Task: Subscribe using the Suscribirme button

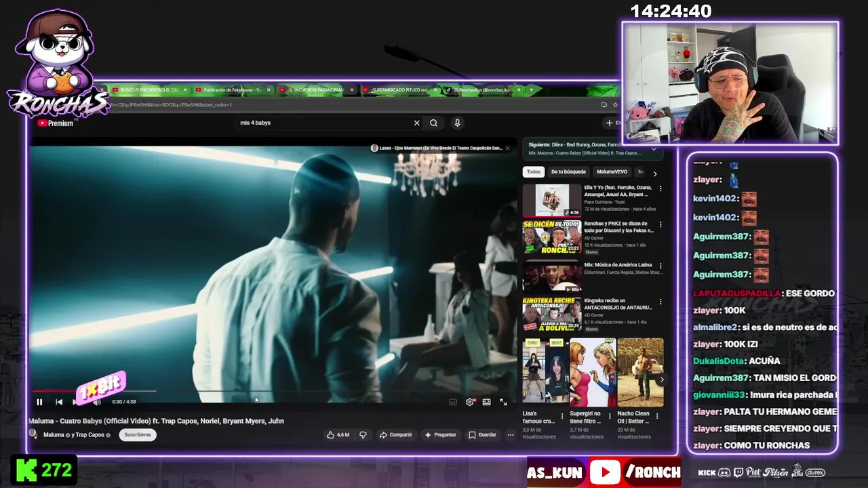Action: coord(138,434)
